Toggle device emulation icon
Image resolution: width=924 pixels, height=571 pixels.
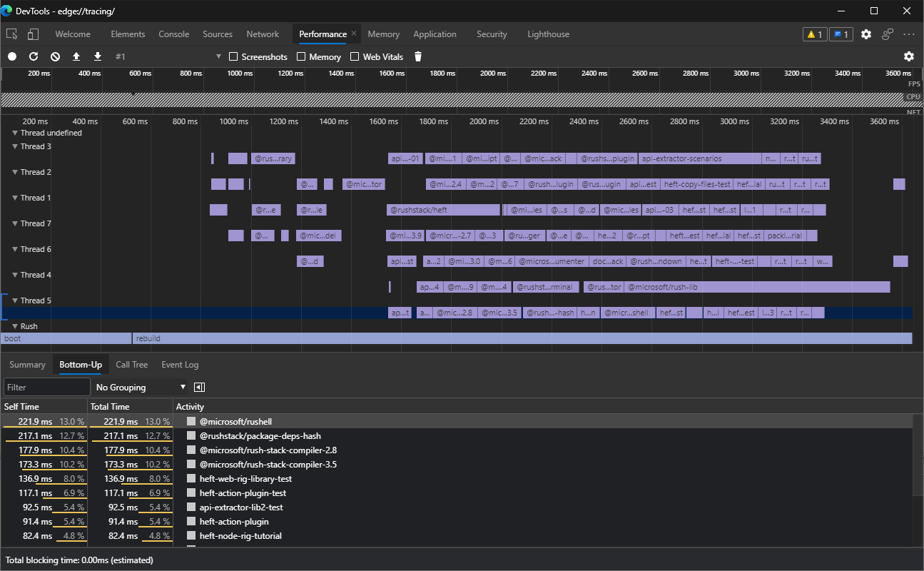33,34
